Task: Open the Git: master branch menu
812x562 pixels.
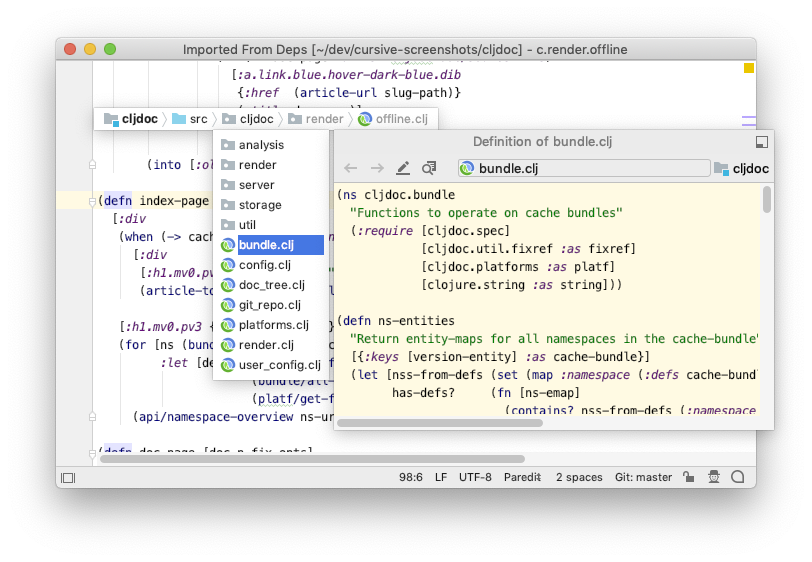Action: click(x=643, y=477)
